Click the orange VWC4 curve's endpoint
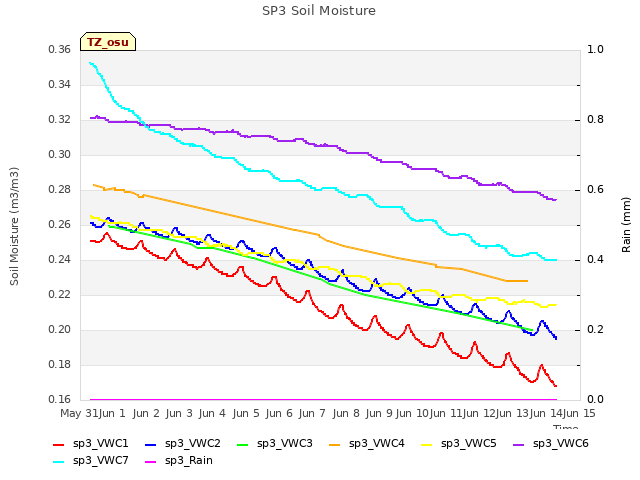The image size is (640, 480). (527, 281)
